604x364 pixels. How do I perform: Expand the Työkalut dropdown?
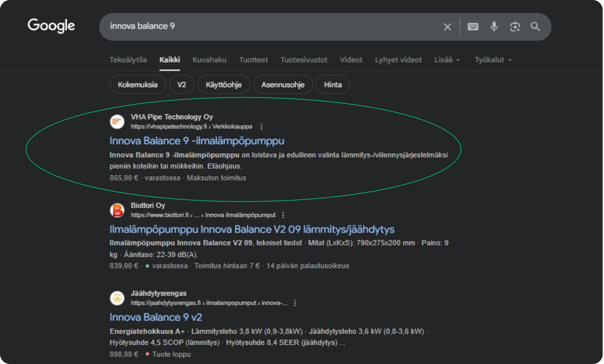tap(493, 60)
